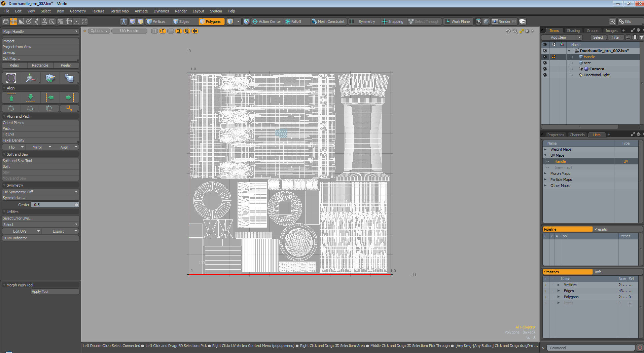Toggle visibility of the roze mesh
Screen dimensions: 644x353
(x=545, y=63)
